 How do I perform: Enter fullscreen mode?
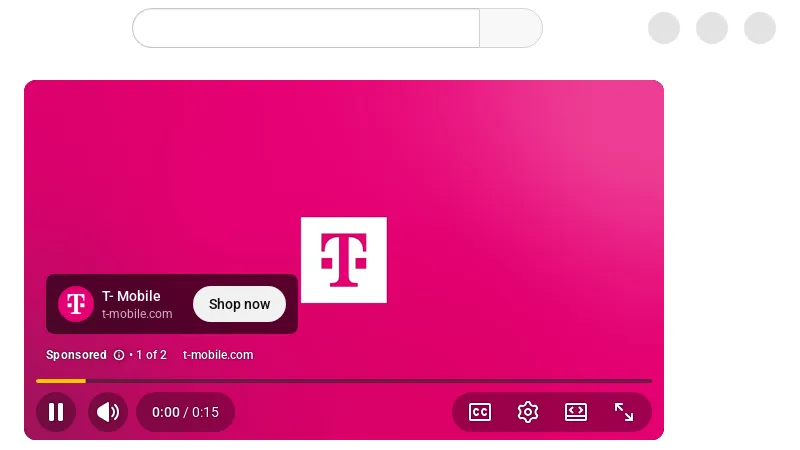coord(624,412)
